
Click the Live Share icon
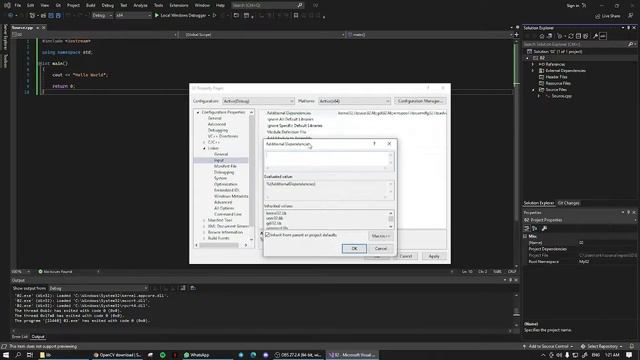point(598,16)
